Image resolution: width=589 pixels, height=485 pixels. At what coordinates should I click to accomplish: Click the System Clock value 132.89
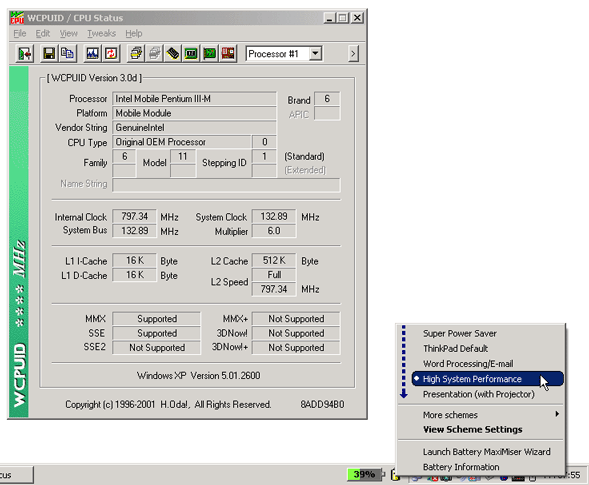tap(274, 216)
